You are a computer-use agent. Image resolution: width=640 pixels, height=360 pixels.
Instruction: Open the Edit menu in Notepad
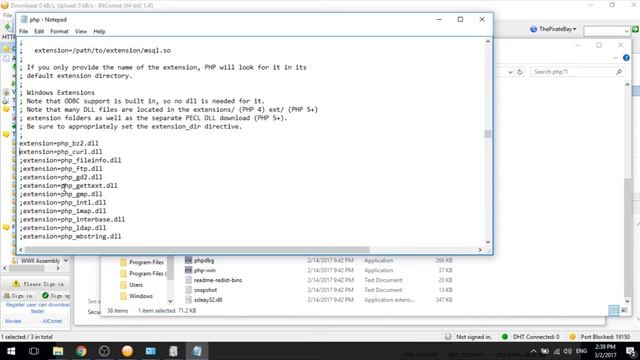(x=39, y=31)
